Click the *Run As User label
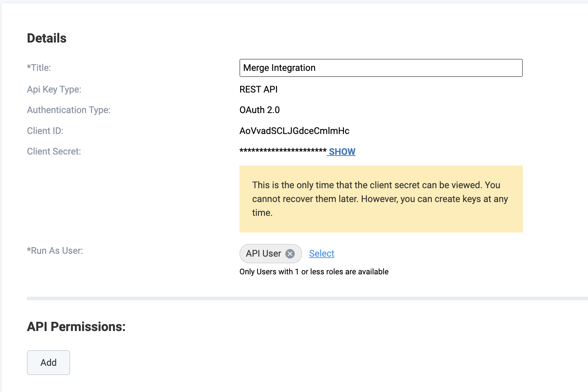This screenshot has height=392, width=588. (x=55, y=251)
